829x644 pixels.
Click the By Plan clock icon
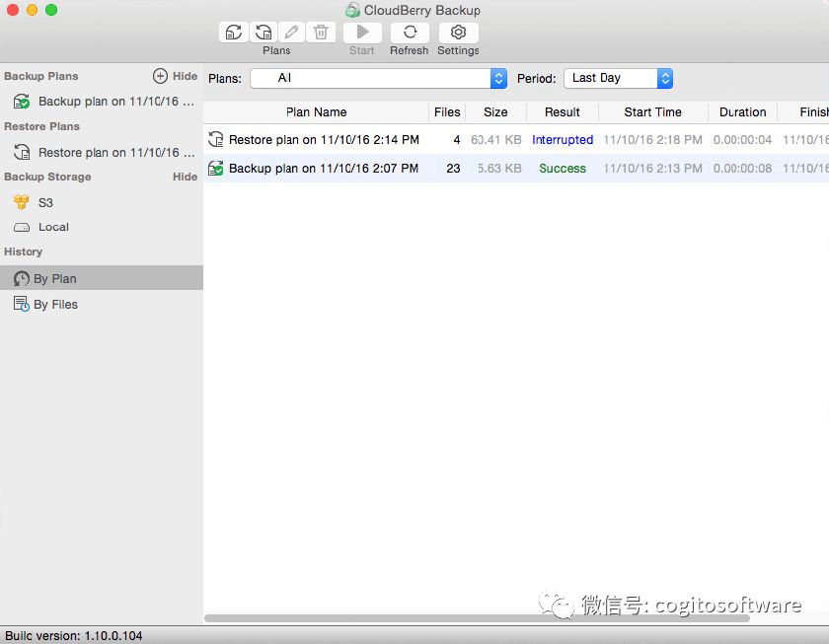(x=21, y=278)
